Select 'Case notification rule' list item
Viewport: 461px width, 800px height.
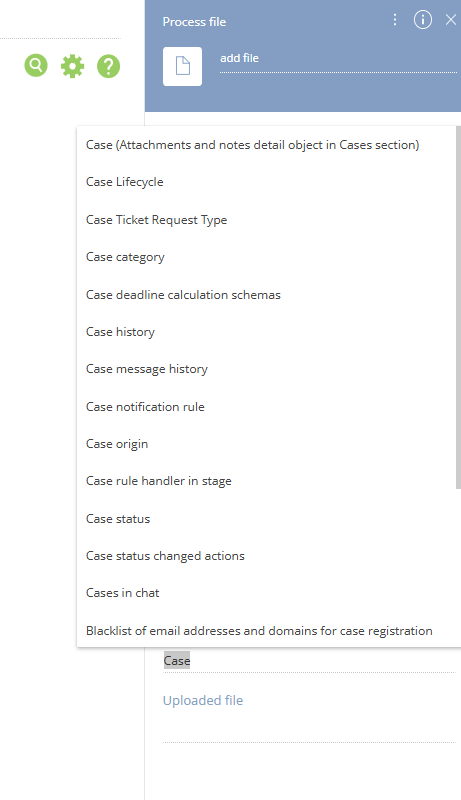(266, 407)
